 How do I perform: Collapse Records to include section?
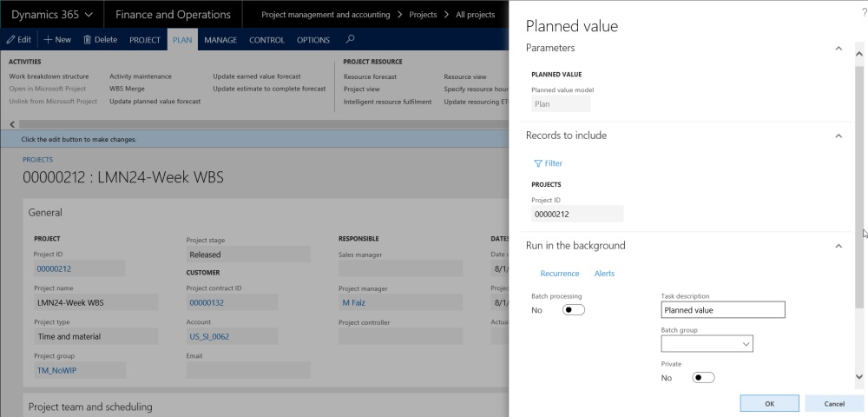[x=838, y=136]
